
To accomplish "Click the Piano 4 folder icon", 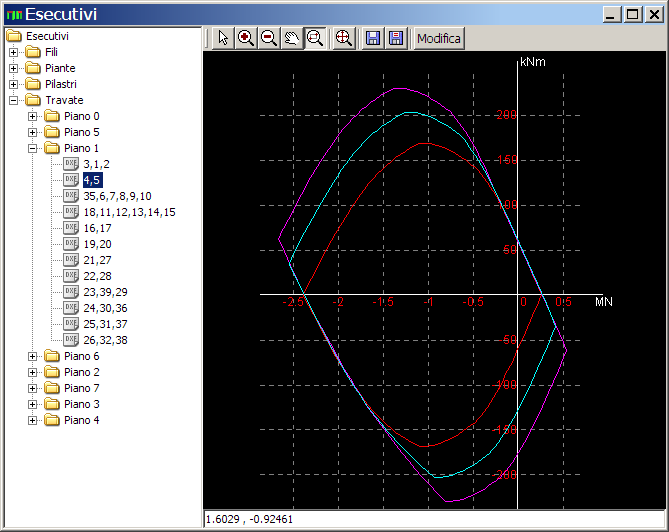I will click(x=52, y=420).
